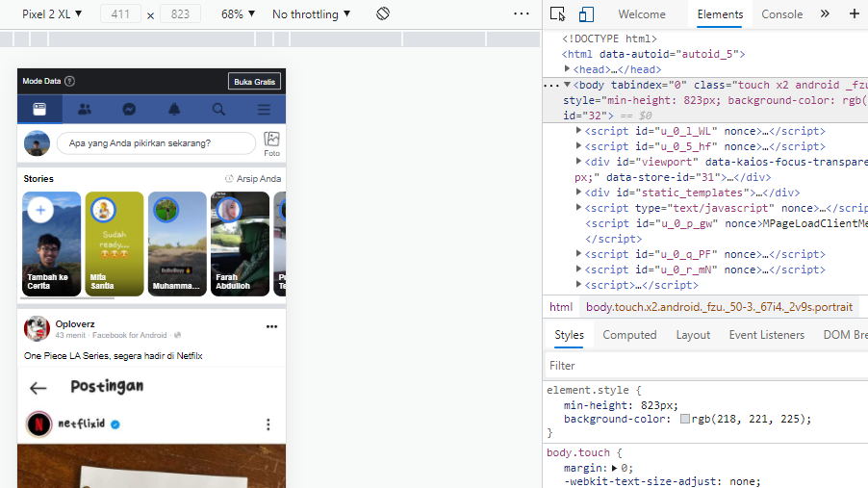Image resolution: width=868 pixels, height=488 pixels.
Task: Add a new DevTools tab with plus
Action: (855, 13)
